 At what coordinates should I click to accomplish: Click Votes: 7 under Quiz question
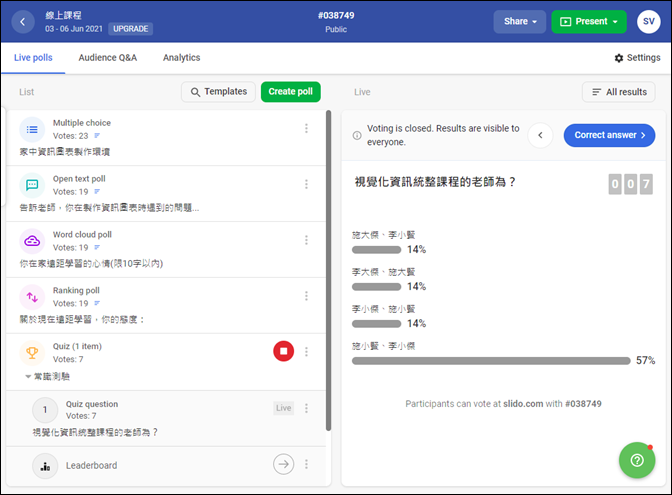[x=81, y=416]
